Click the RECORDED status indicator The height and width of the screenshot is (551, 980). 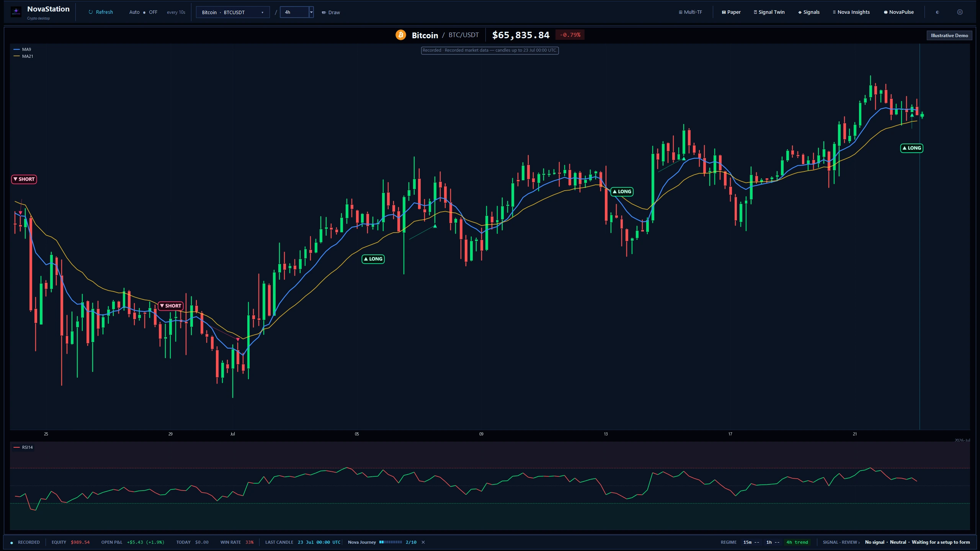pos(25,542)
